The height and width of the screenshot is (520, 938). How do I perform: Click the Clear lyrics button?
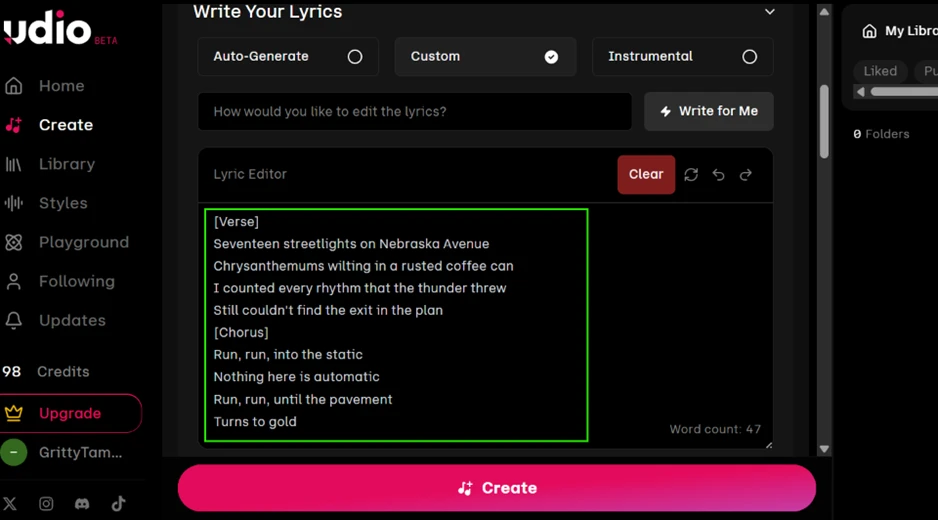pyautogui.click(x=646, y=175)
